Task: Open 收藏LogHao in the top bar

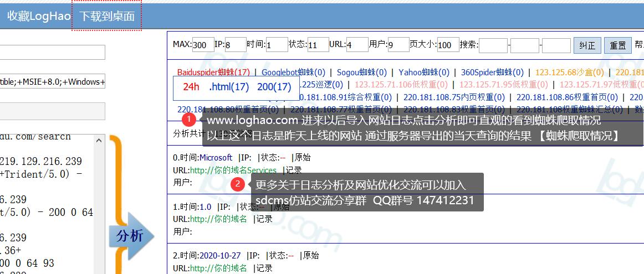Action: click(x=39, y=16)
